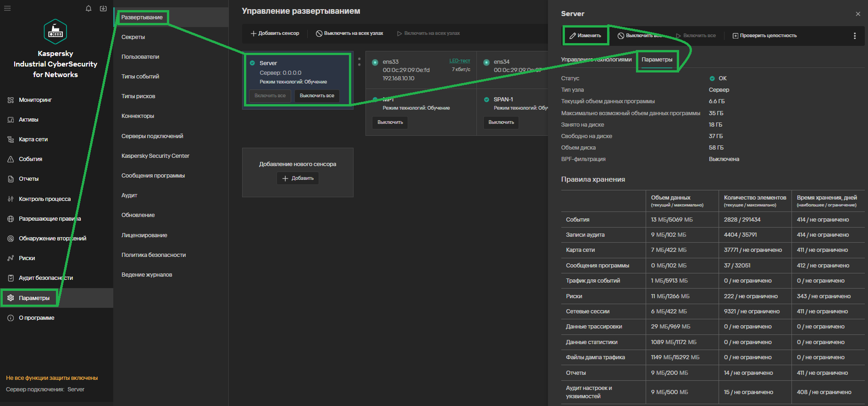Open Карта сети section
This screenshot has width=868, height=406.
click(33, 139)
